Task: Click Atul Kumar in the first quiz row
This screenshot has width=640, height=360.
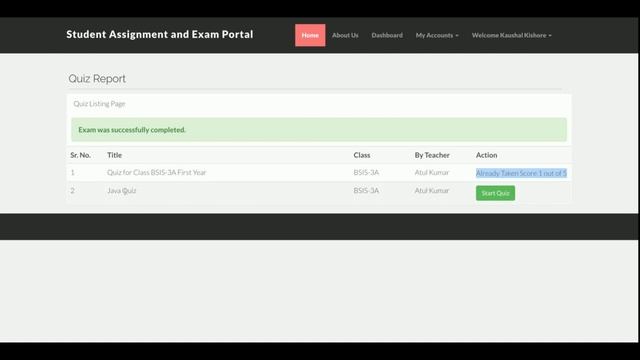Action: coord(432,172)
